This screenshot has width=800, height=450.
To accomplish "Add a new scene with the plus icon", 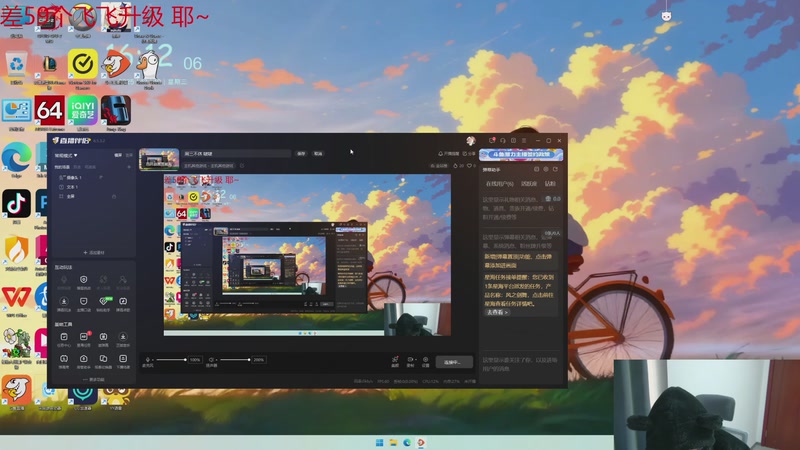I will 129,167.
